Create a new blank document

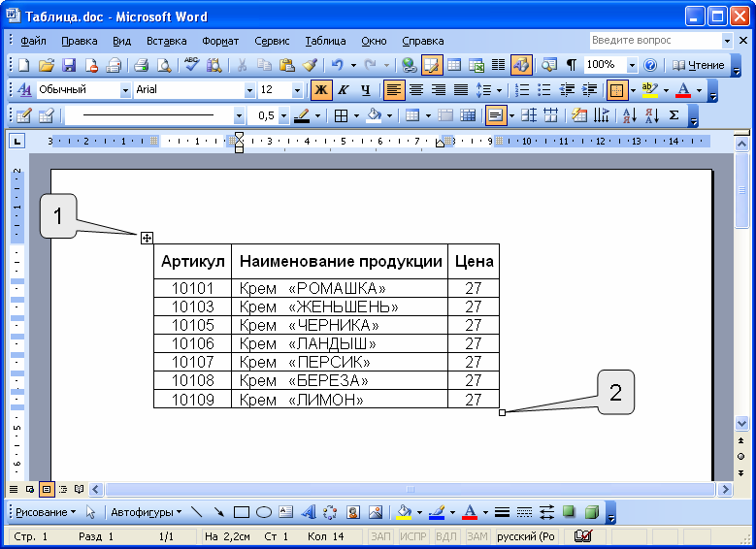(x=23, y=65)
